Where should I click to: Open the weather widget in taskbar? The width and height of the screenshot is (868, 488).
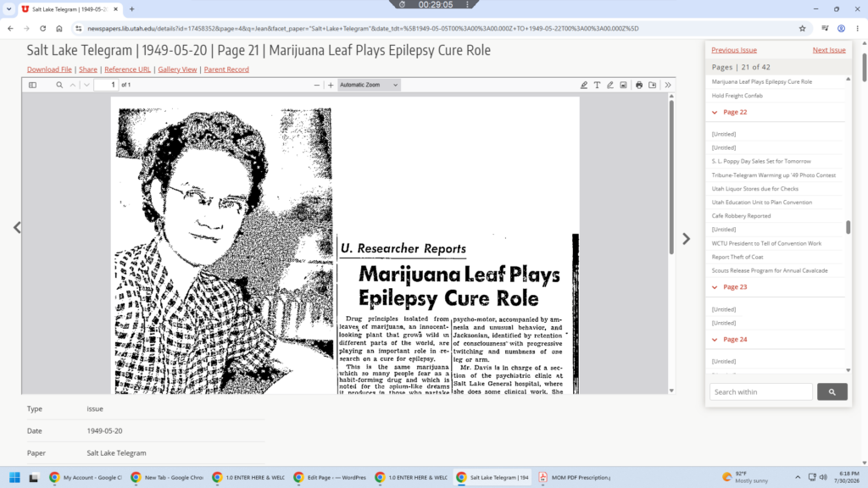(745, 477)
